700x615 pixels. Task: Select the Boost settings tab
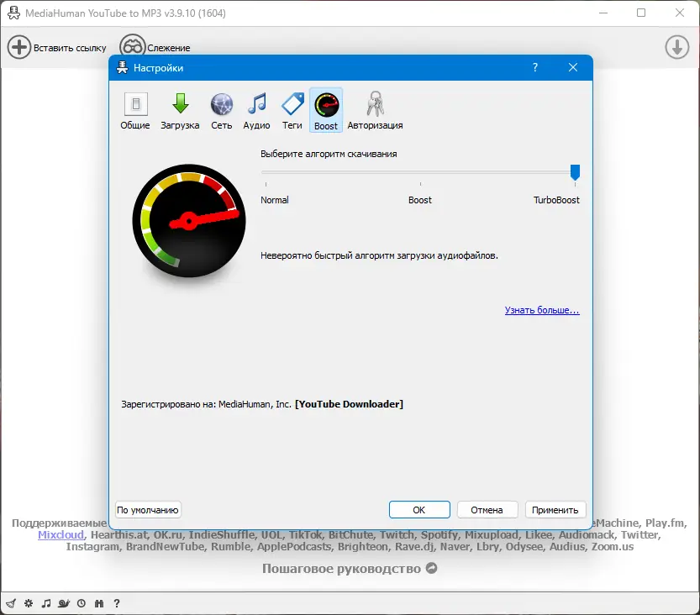click(x=326, y=111)
